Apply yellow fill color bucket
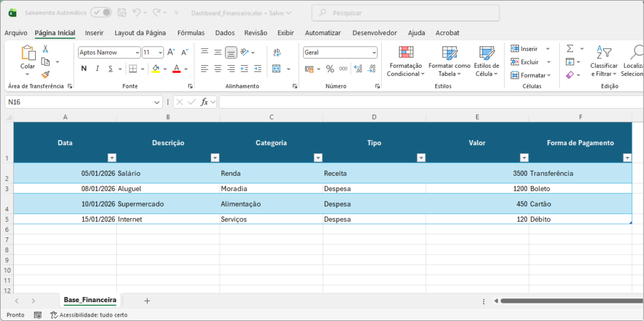Viewport: 644px width, 321px height. [x=156, y=68]
